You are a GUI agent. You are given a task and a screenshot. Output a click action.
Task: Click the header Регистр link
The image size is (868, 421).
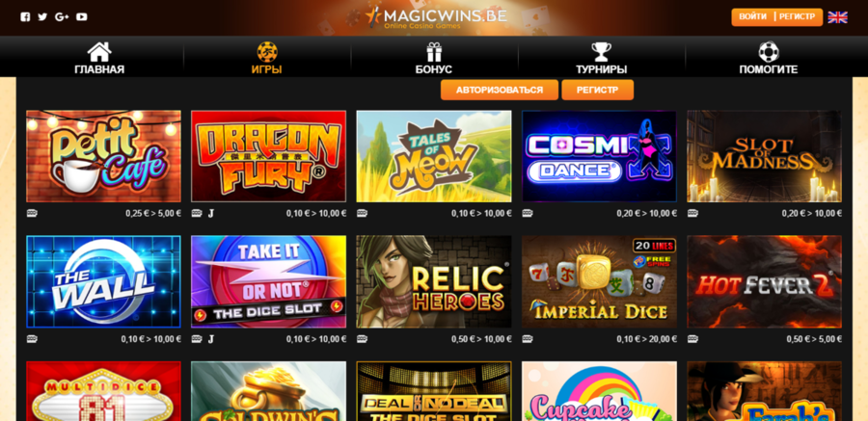pos(798,17)
